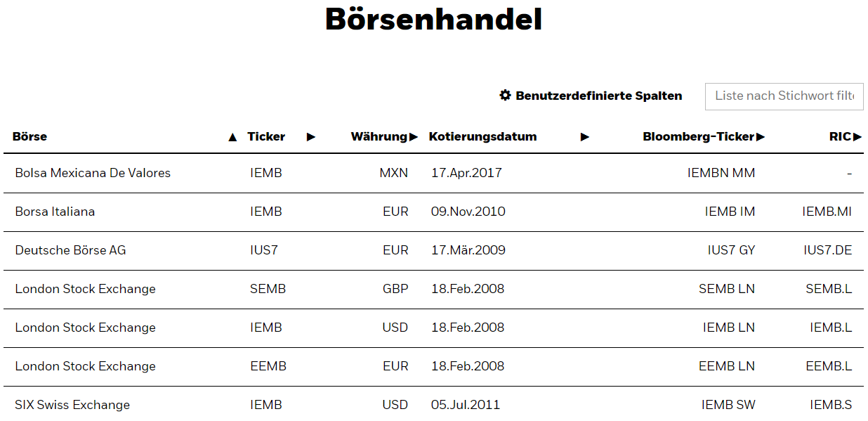Click the Bloomberg-Ticker header label

(x=698, y=137)
